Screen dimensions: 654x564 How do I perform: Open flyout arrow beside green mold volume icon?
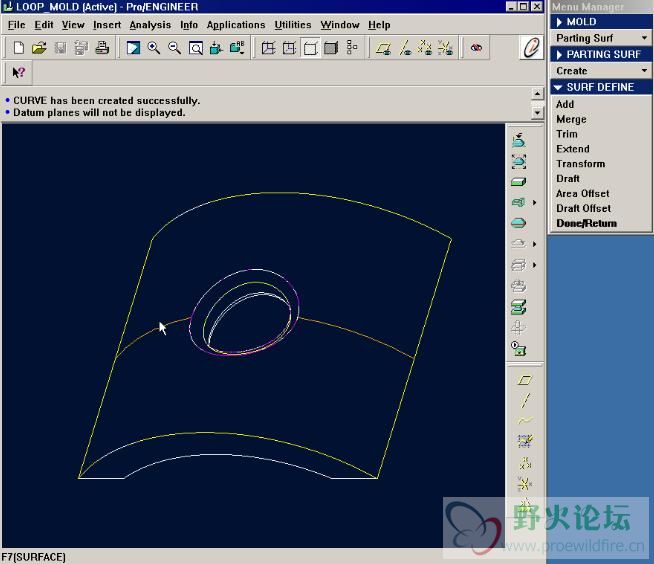coord(534,203)
